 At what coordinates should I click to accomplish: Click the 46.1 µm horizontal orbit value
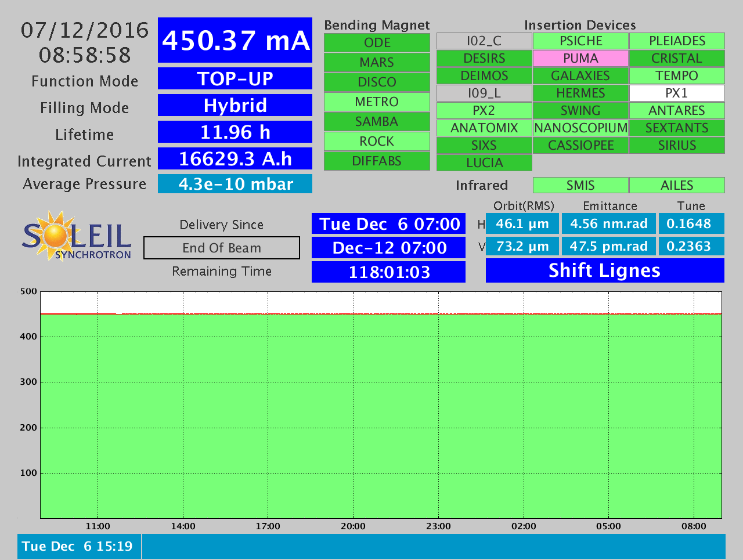tap(522, 223)
